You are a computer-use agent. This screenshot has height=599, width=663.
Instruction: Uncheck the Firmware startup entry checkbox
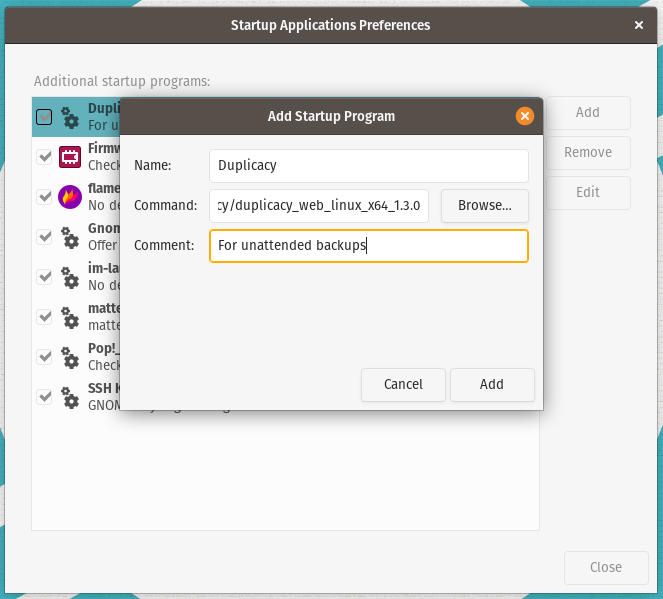click(x=44, y=157)
